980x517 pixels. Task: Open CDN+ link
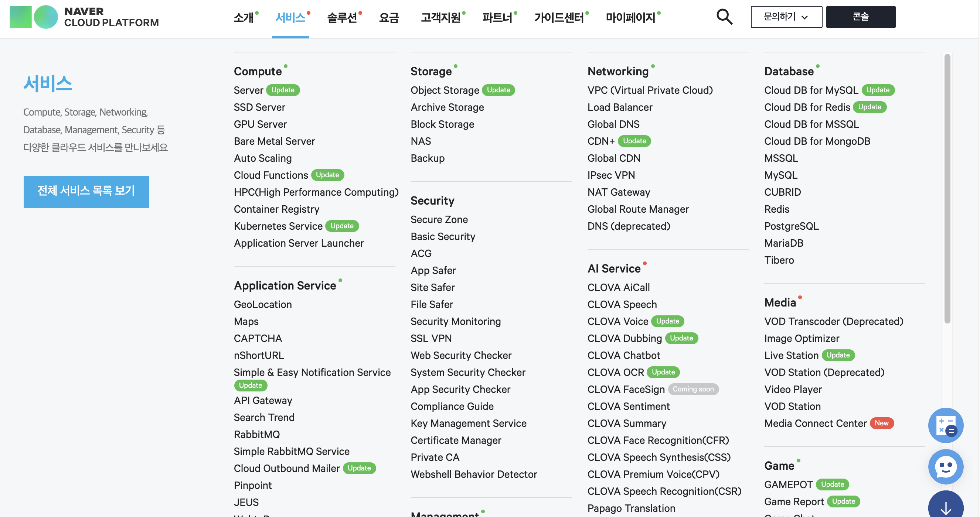click(x=601, y=141)
